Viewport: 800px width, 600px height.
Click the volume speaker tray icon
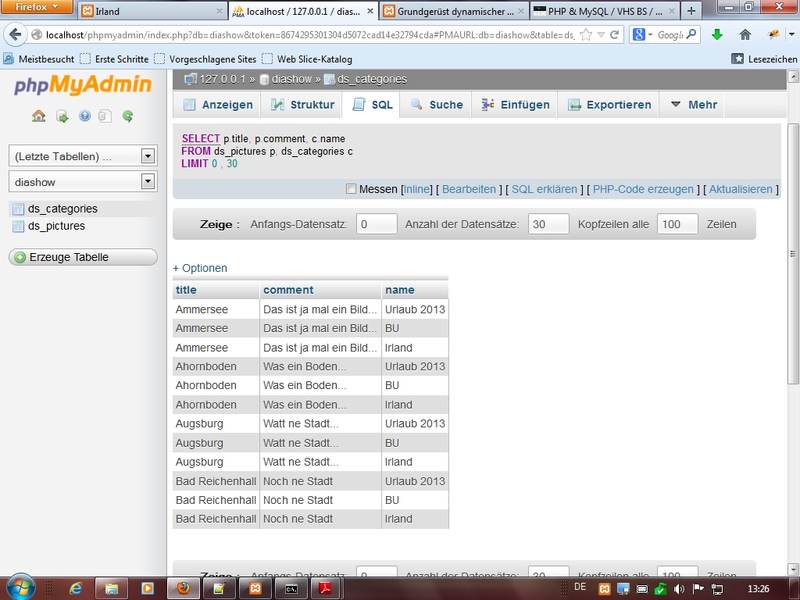tap(679, 589)
